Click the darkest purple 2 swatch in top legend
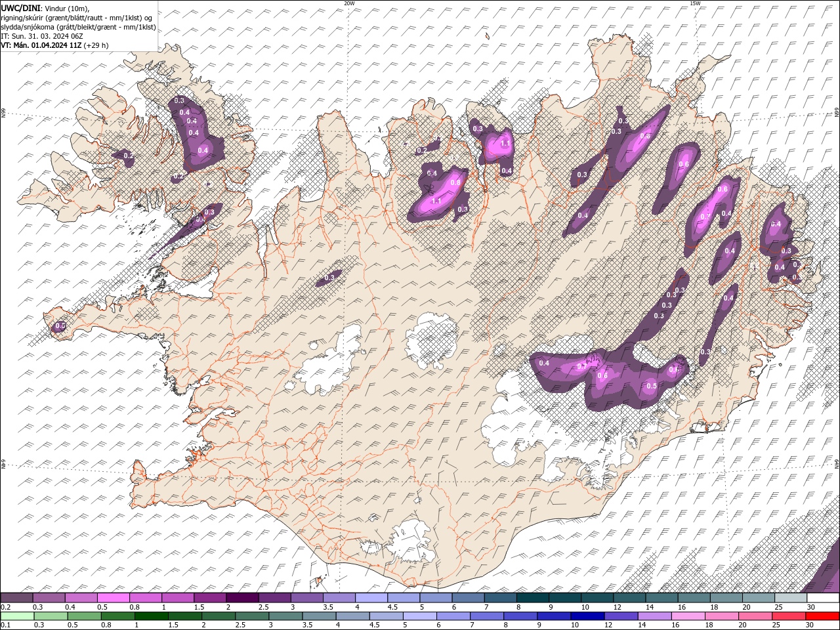The width and height of the screenshot is (840, 630). tap(242, 598)
